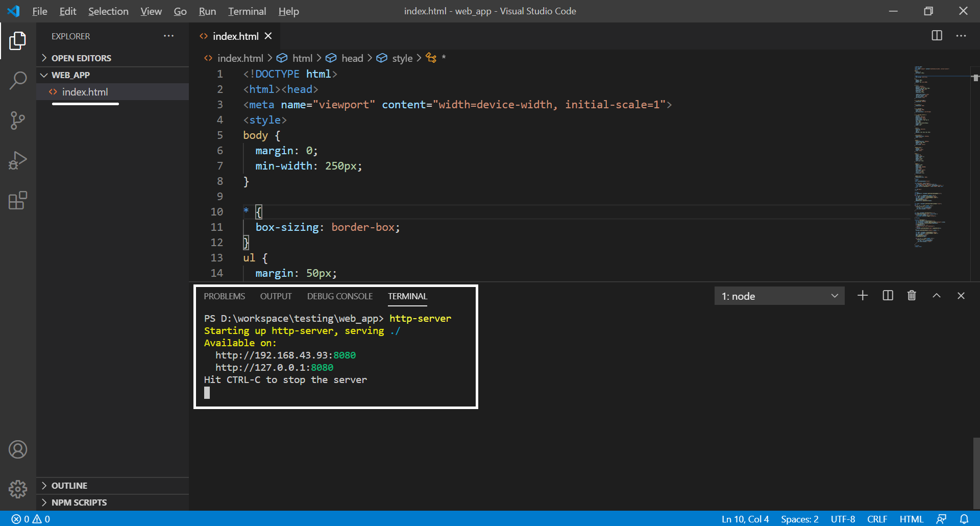Open feedback icon in status bar
980x526 pixels.
tap(942, 519)
